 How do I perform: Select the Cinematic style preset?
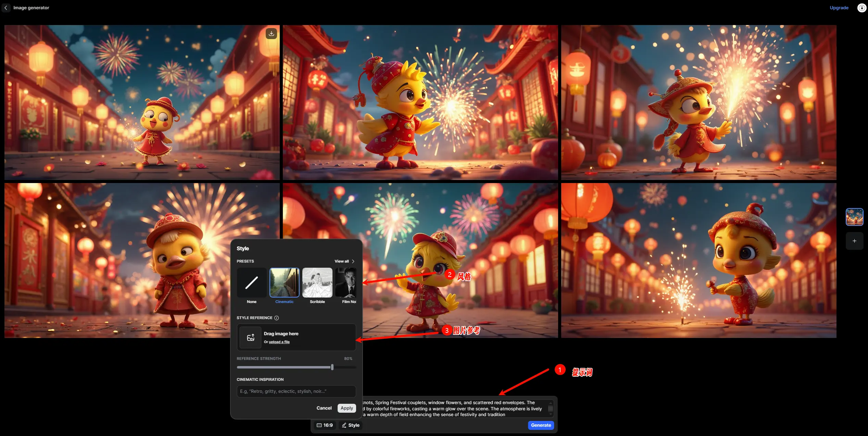point(284,283)
